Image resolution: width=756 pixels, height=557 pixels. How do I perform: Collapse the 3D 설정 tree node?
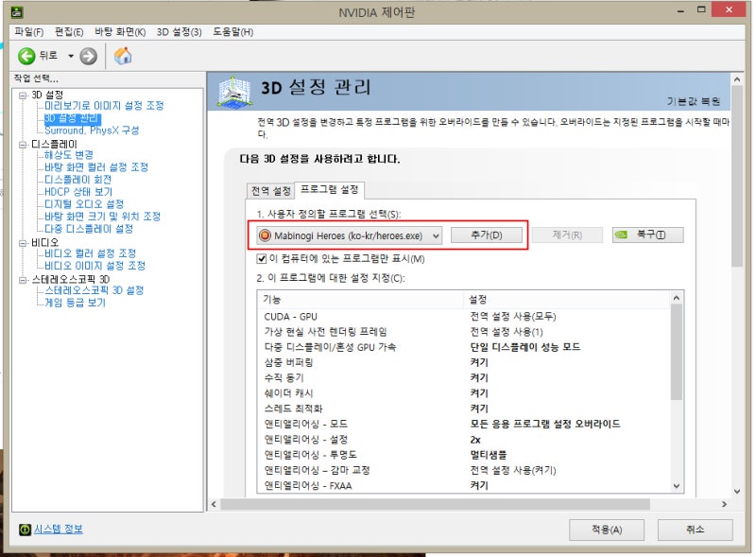pos(22,96)
